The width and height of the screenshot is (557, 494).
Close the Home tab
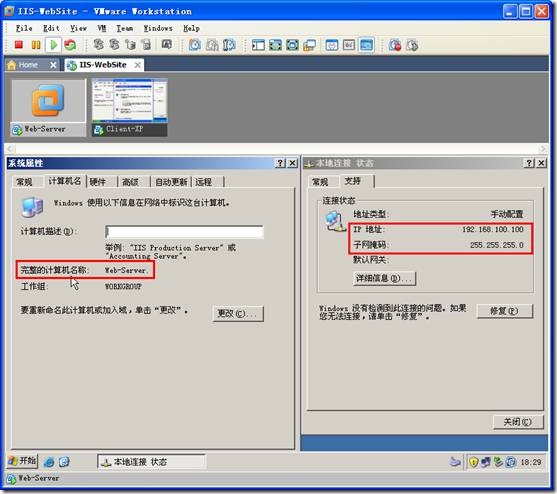pos(53,65)
